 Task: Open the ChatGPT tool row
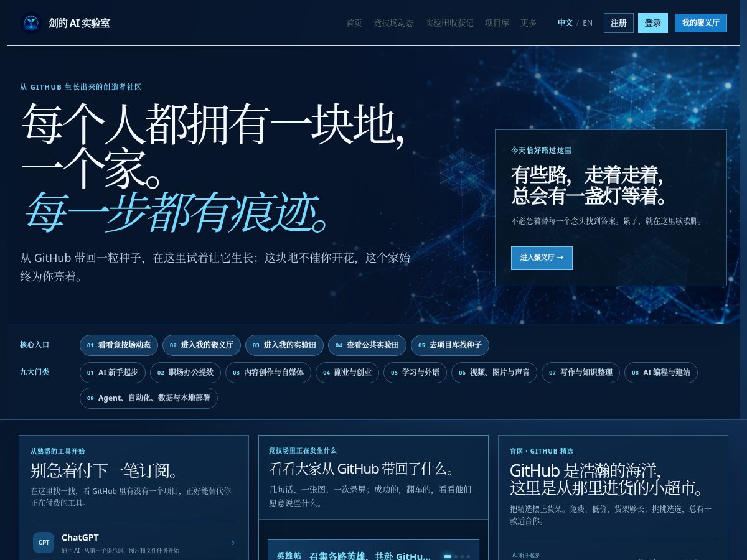[134, 543]
